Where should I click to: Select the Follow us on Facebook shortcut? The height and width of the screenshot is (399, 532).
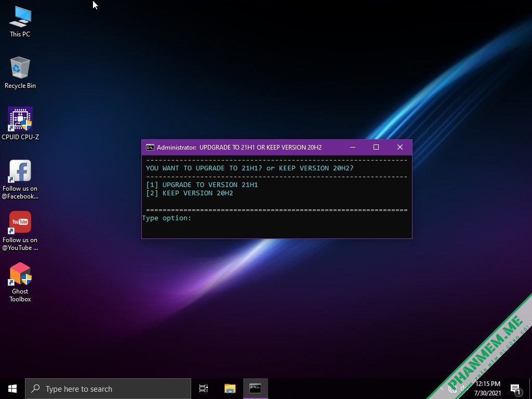point(20,179)
